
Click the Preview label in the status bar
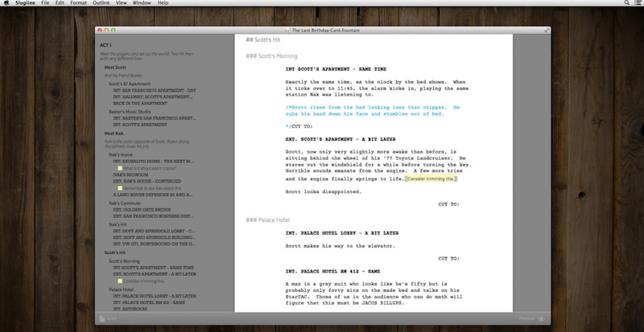[x=526, y=318]
